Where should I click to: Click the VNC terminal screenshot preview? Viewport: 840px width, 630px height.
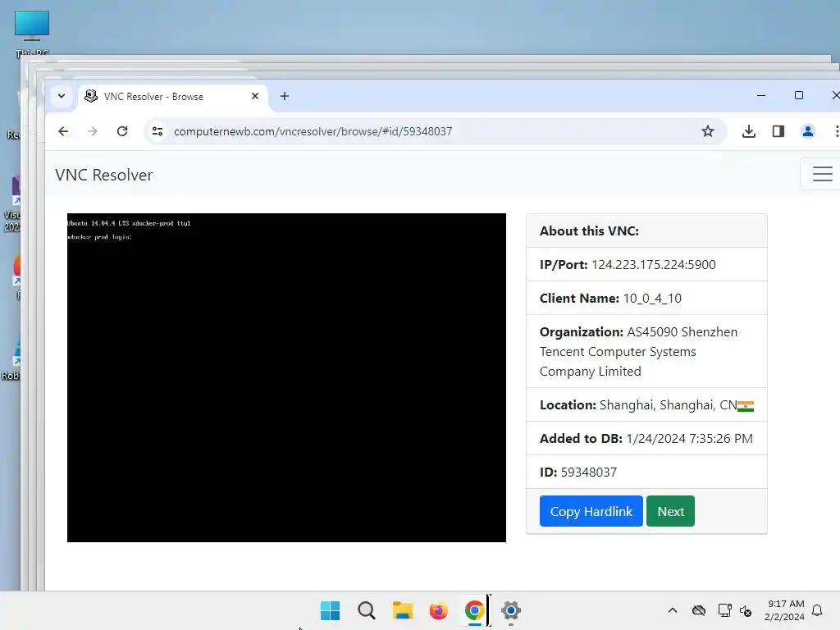[286, 377]
